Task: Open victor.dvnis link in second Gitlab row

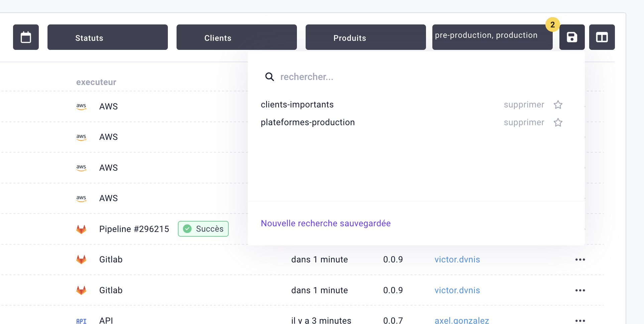Action: tap(457, 290)
